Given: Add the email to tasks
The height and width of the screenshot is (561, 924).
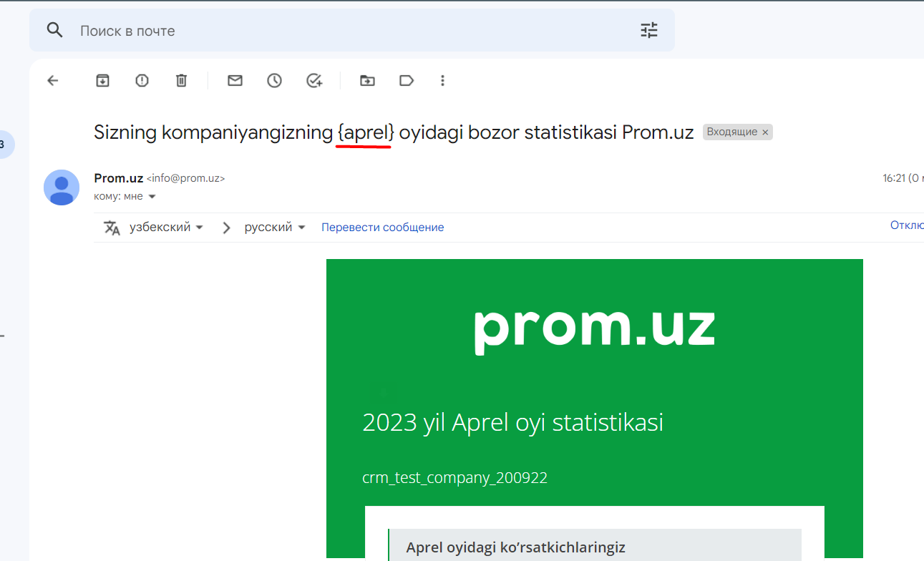Looking at the screenshot, I should (314, 81).
